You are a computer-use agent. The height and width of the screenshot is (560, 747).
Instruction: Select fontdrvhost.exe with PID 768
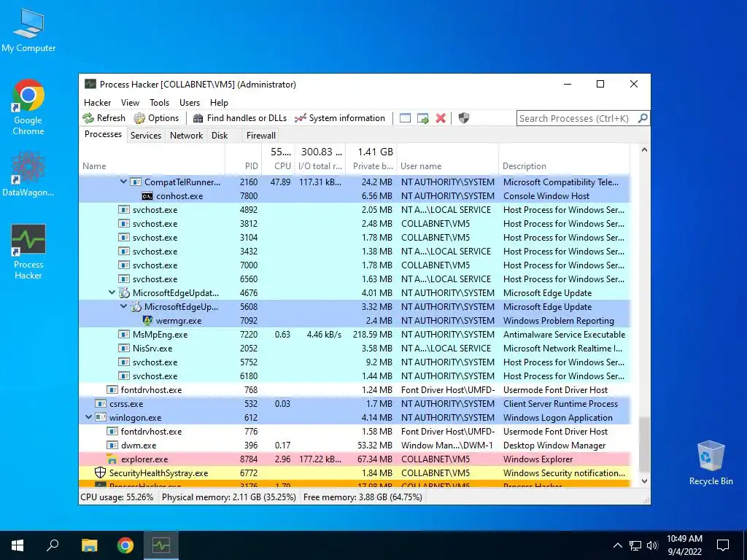[x=355, y=390]
